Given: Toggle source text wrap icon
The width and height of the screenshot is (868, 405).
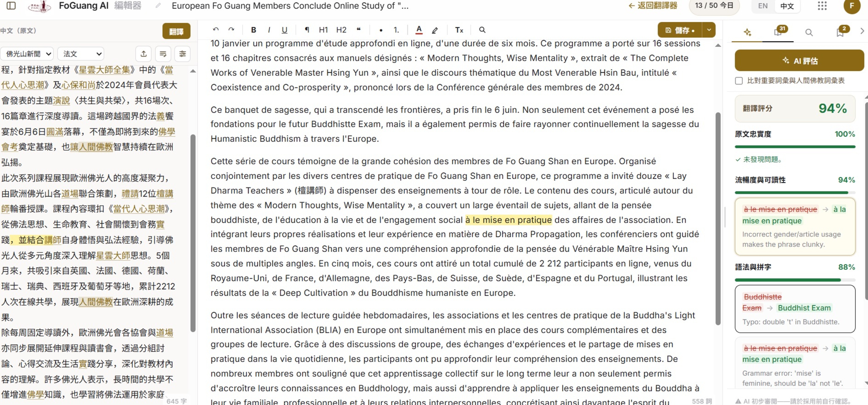Looking at the screenshot, I should (163, 53).
